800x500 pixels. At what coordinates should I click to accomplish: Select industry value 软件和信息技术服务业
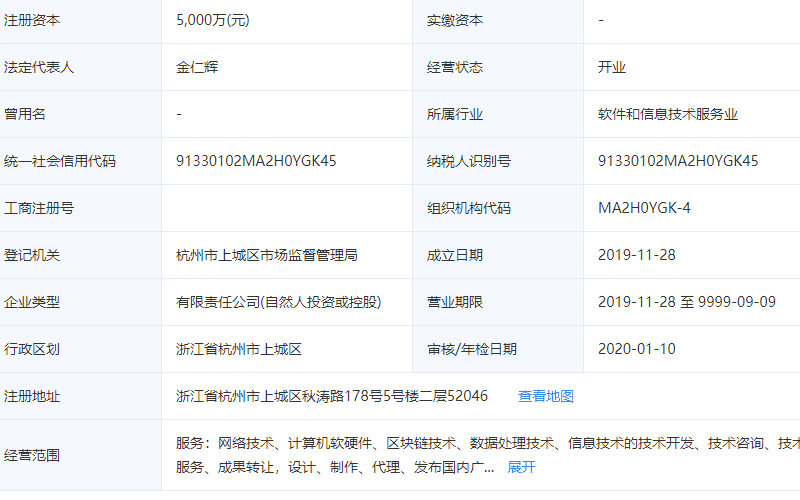click(668, 114)
